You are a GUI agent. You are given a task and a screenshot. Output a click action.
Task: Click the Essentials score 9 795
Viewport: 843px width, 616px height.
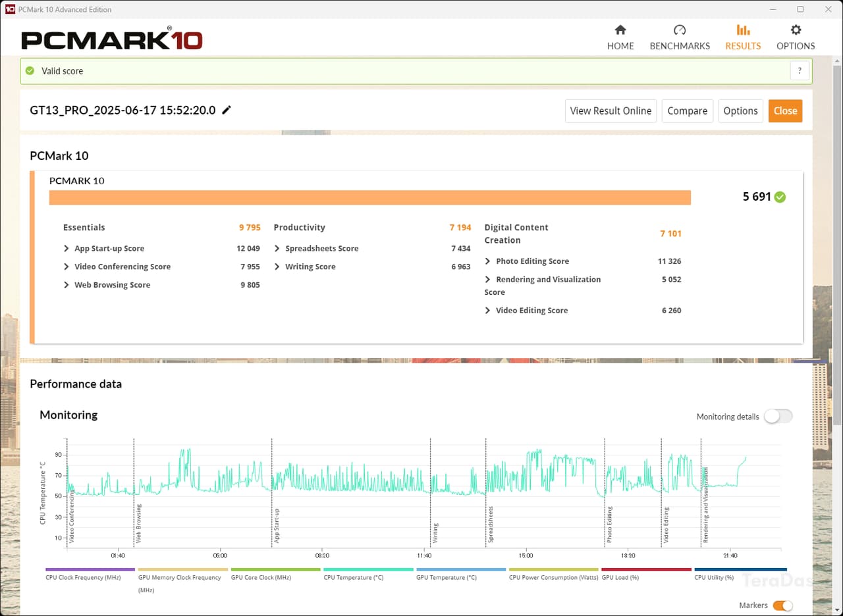click(x=250, y=228)
